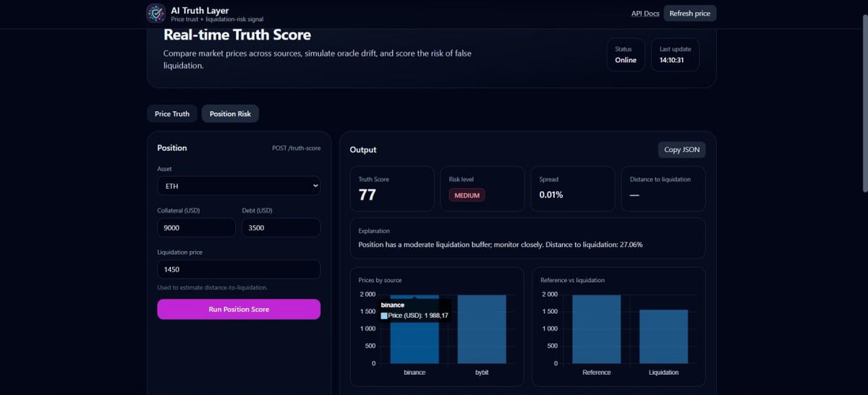This screenshot has width=868, height=395.
Task: Switch to the Position Risk tab
Action: click(x=230, y=114)
